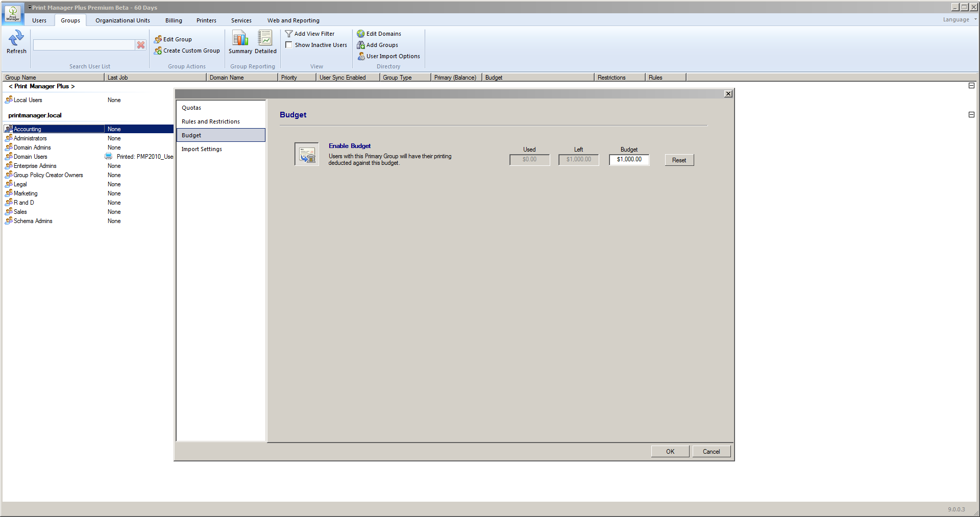Click the User Import Options icon
The image size is (980, 517).
tap(361, 56)
